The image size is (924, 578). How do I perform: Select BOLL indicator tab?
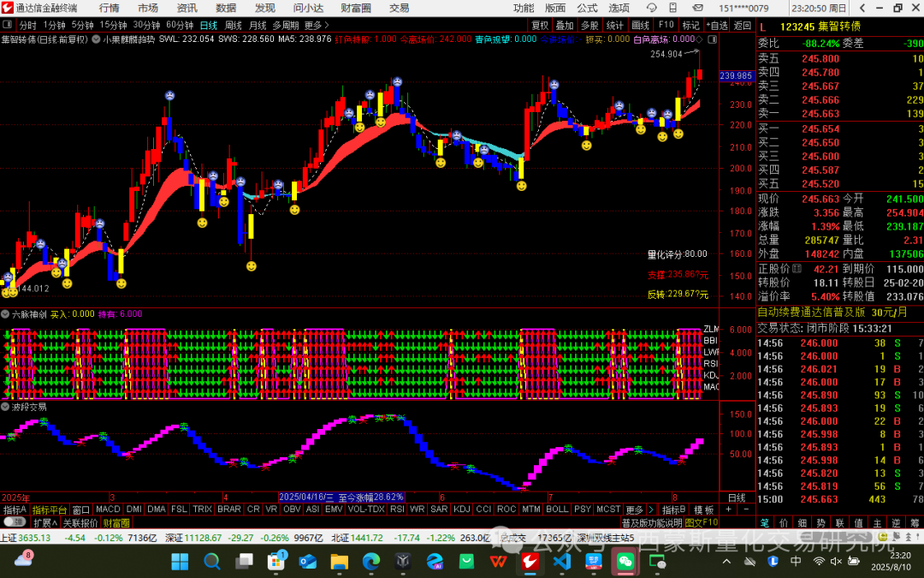(x=557, y=509)
